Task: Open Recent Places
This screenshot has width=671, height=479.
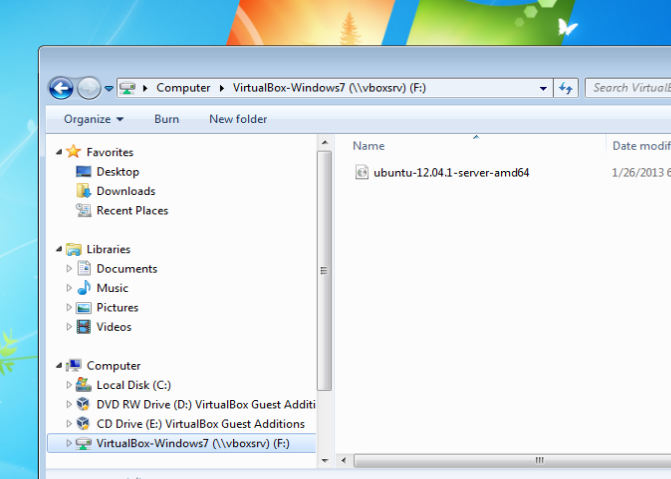Action: [x=132, y=211]
